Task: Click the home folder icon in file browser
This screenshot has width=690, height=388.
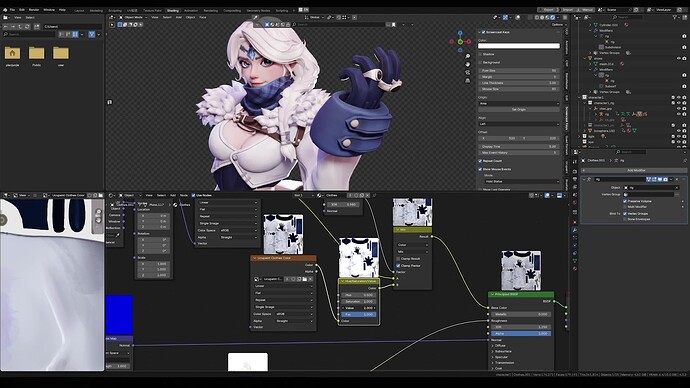Action: (x=12, y=53)
